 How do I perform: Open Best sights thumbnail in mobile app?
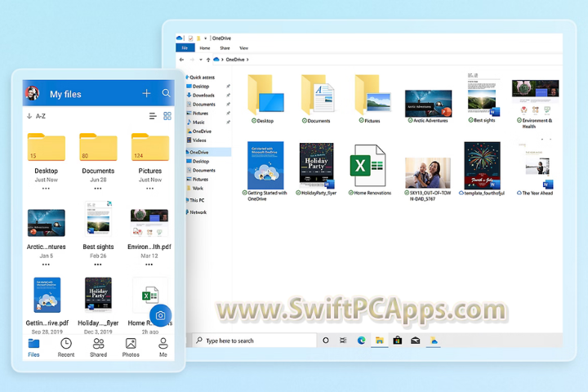point(98,219)
